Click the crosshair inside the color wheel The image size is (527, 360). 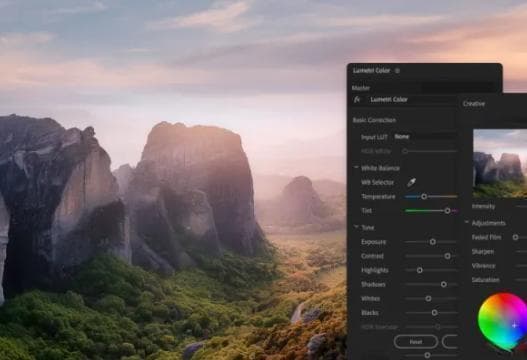point(515,325)
